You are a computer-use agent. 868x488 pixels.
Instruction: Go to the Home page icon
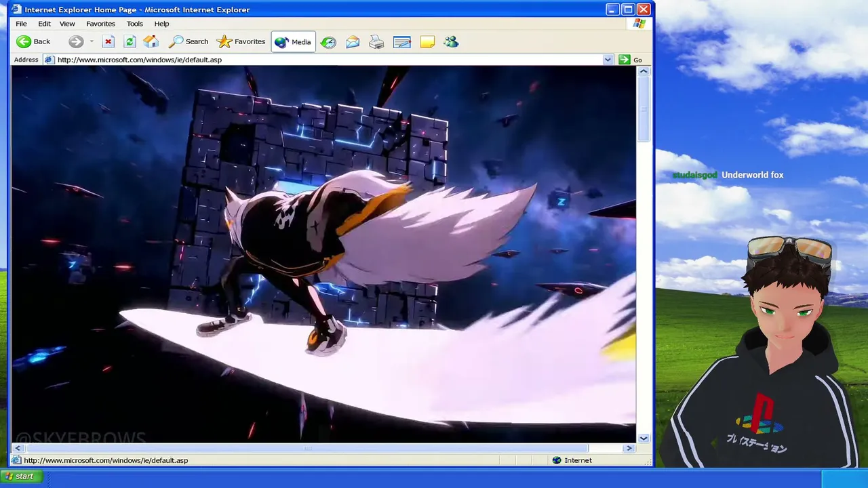151,42
